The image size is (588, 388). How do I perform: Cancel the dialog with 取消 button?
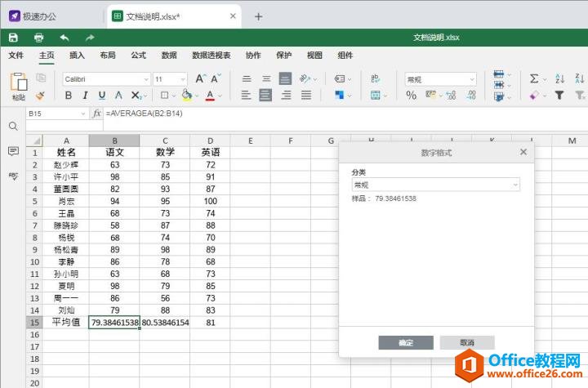point(467,342)
